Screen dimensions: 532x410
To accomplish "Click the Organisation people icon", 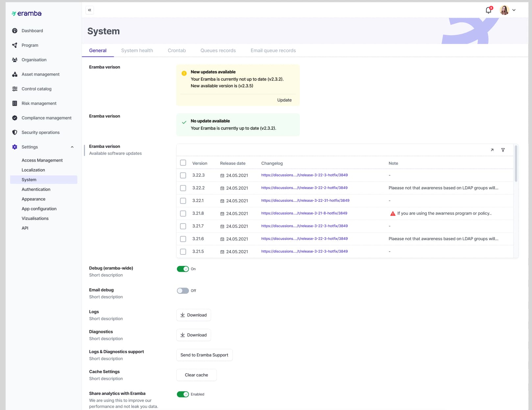I will 14,60.
